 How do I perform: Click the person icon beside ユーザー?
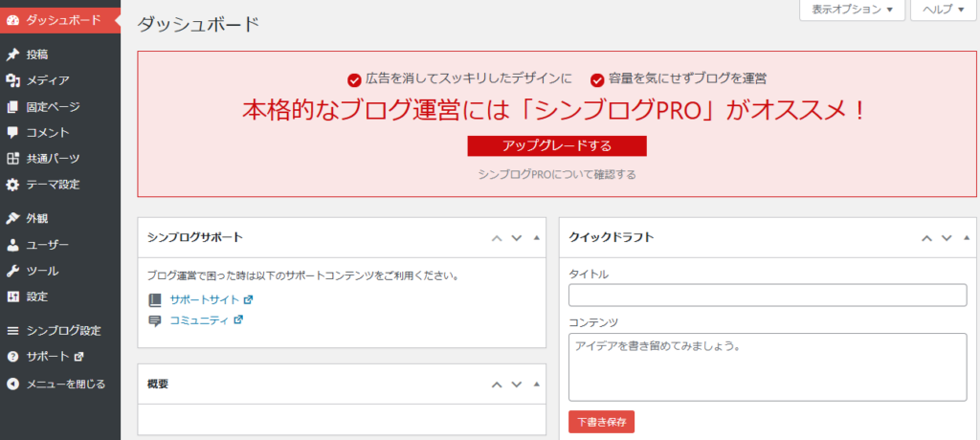12,245
